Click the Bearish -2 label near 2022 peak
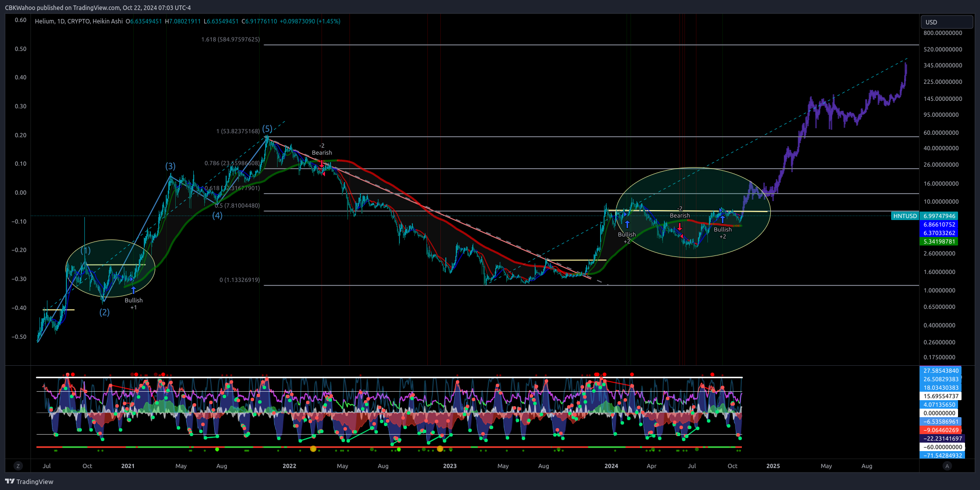This screenshot has height=490, width=980. 322,149
